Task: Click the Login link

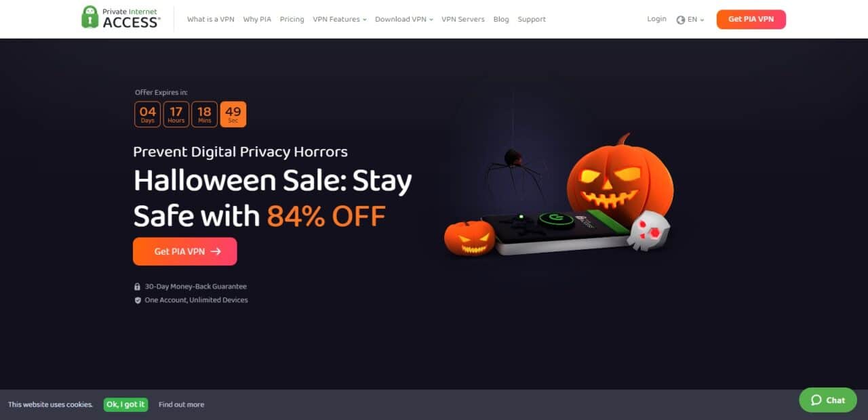Action: click(656, 19)
